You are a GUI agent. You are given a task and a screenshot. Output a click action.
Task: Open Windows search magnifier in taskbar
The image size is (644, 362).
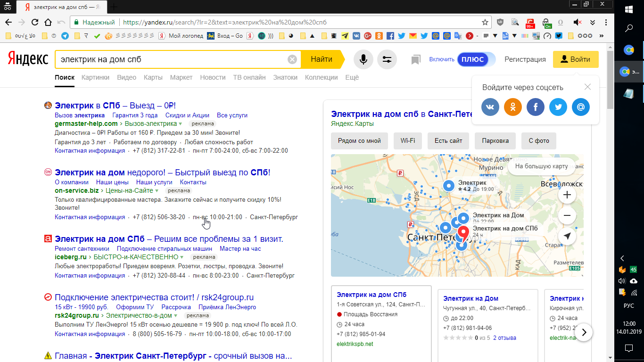tap(629, 28)
